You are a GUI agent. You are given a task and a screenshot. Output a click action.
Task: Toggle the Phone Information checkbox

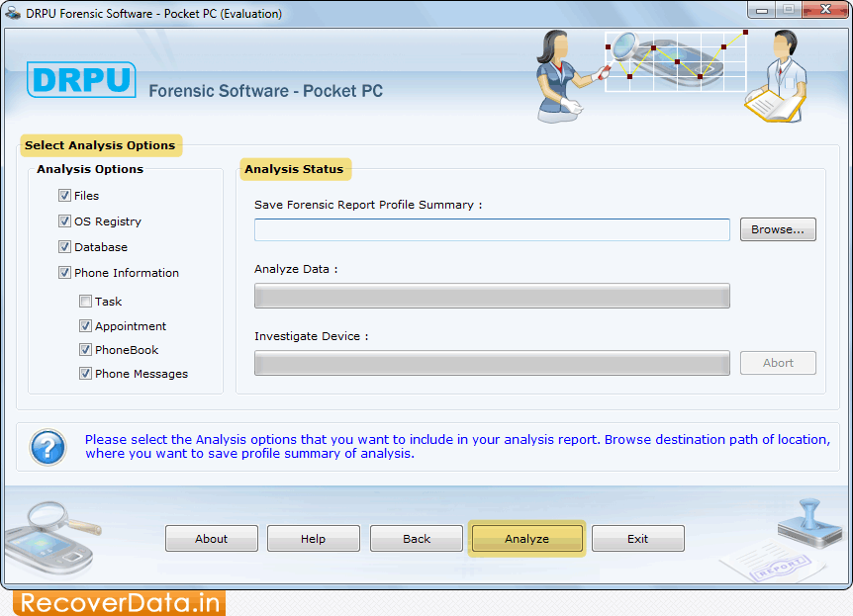(x=64, y=272)
